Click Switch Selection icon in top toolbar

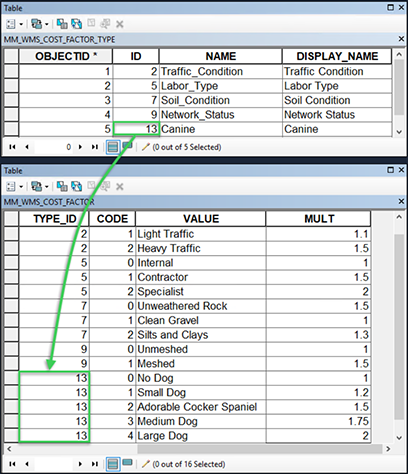tap(77, 24)
